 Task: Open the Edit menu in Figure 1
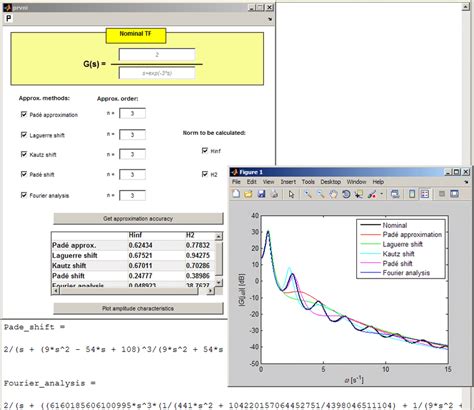252,182
